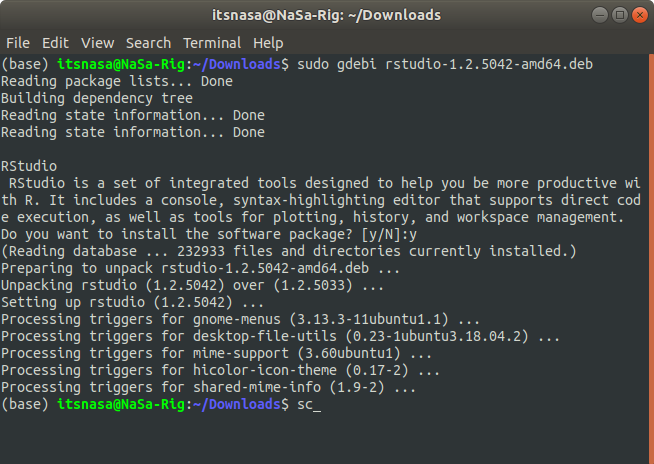Click the command prompt line with 'sc'

point(161,404)
